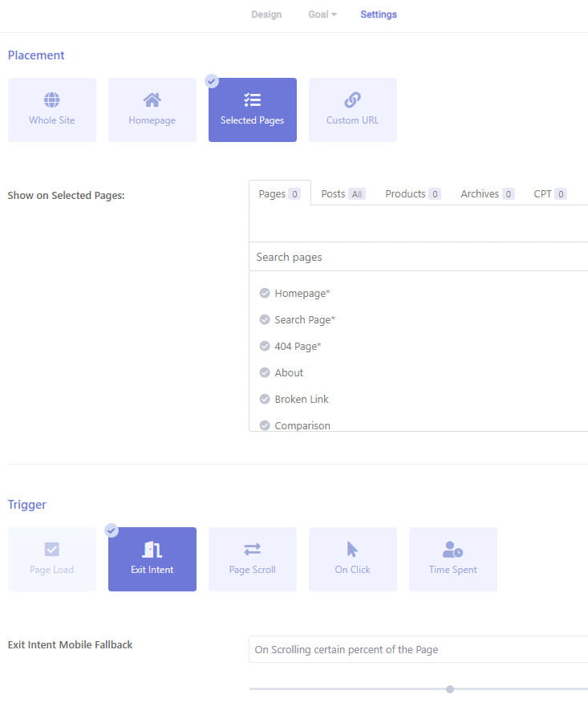Screen dimensions: 588x719
Task: Click the Posts All badge
Action: 356,194
